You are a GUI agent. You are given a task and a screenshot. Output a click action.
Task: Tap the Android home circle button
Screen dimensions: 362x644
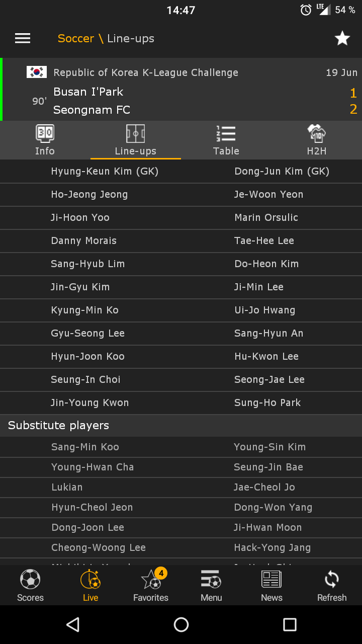(x=181, y=624)
